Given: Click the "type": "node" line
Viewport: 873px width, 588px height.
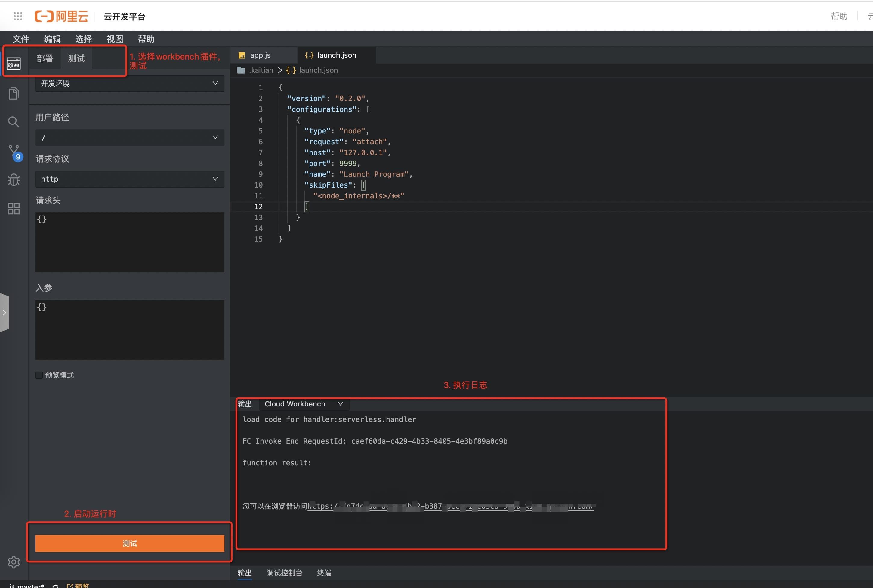Looking at the screenshot, I should click(x=337, y=131).
